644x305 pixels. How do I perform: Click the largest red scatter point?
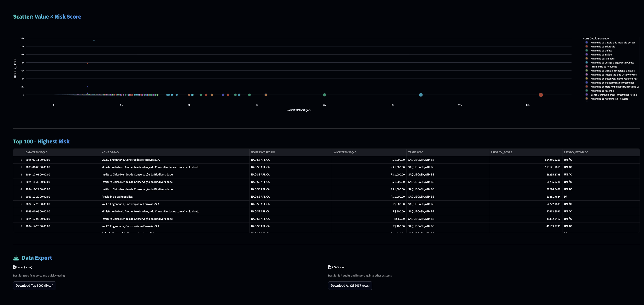(x=541, y=95)
